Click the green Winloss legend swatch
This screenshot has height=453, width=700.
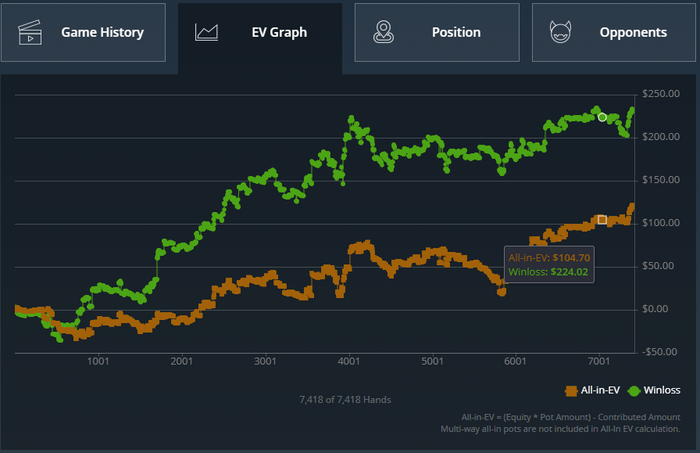[634, 390]
